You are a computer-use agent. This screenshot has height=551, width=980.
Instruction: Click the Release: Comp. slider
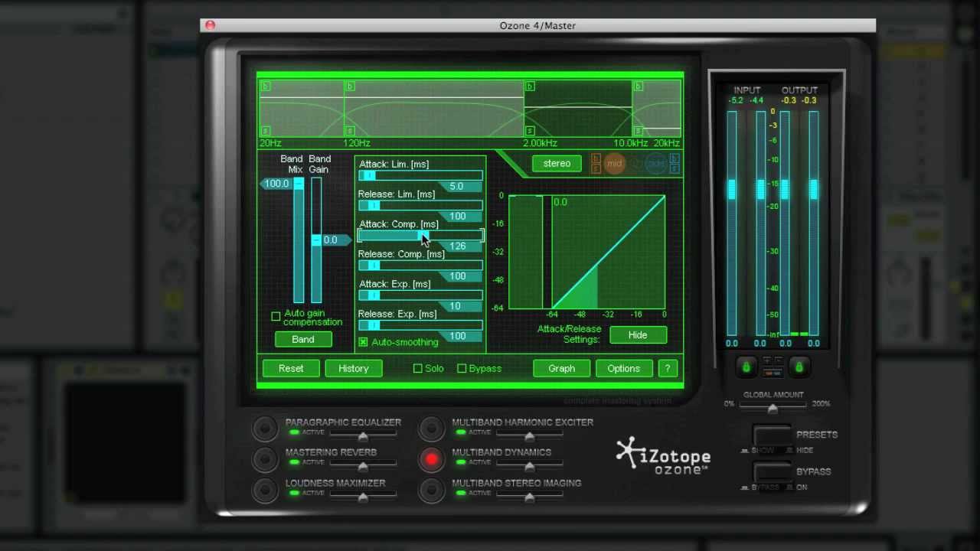pyautogui.click(x=420, y=265)
